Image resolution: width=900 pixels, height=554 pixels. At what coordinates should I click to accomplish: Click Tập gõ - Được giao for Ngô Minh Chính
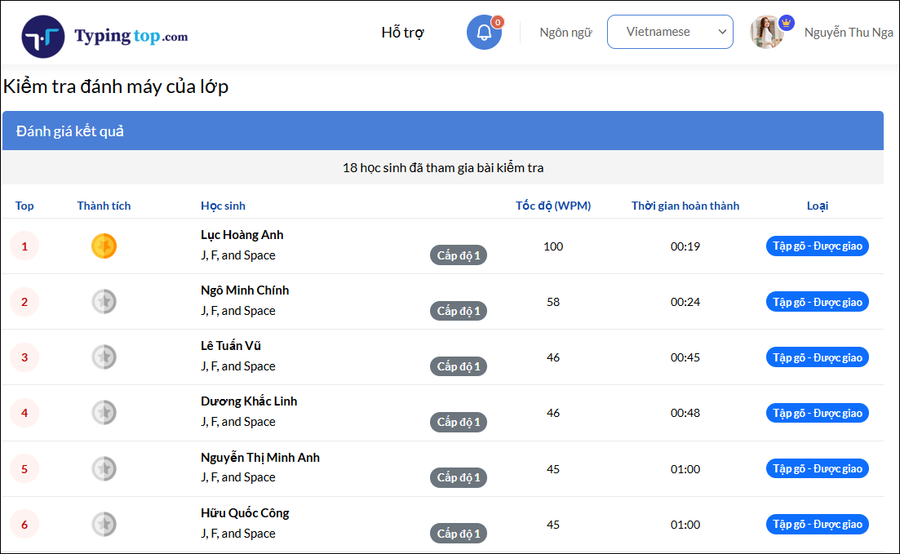817,302
